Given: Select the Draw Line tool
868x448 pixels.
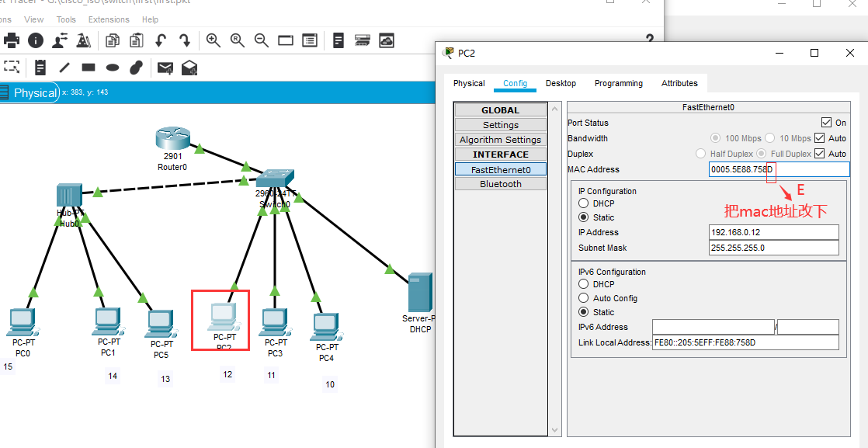Looking at the screenshot, I should pos(64,68).
